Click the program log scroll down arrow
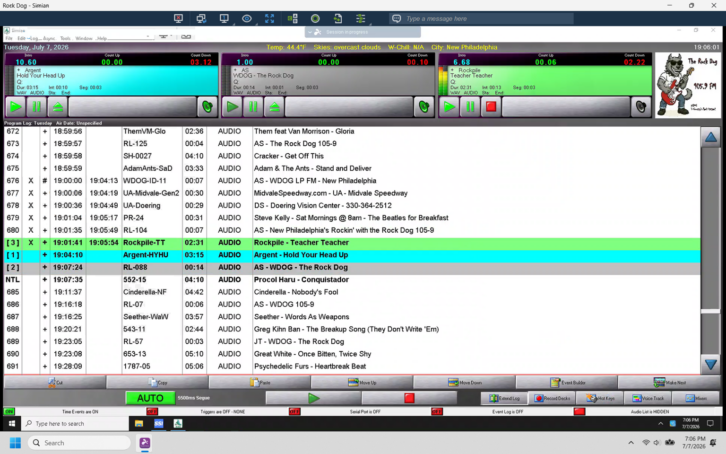The width and height of the screenshot is (726, 454). [x=711, y=364]
